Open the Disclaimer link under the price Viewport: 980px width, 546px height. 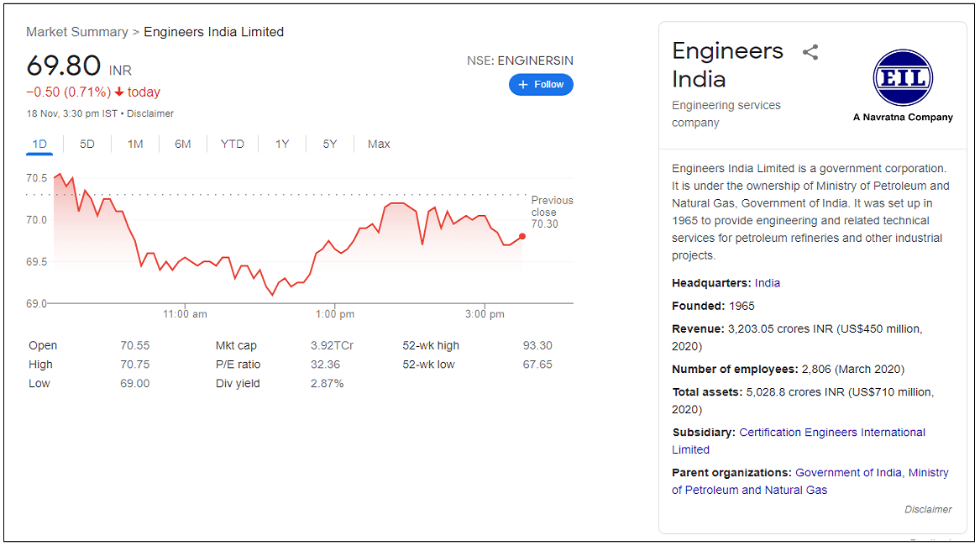point(150,114)
